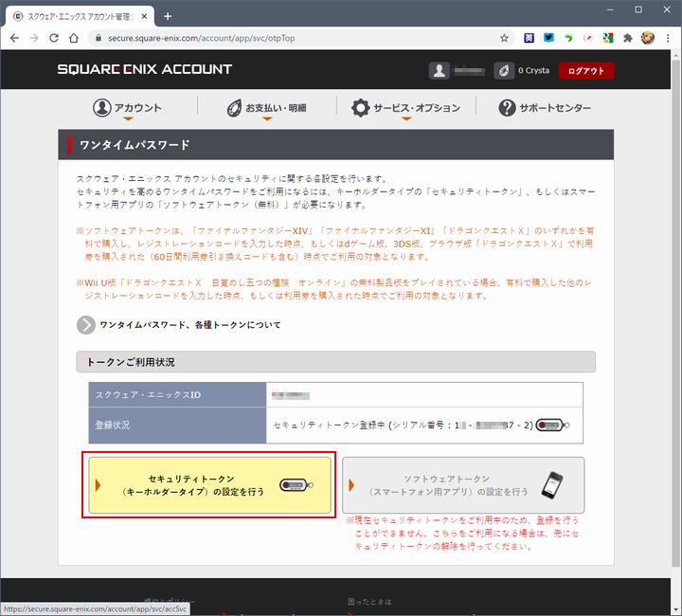Close the Square Enix account tab
Image resolution: width=682 pixels, height=616 pixels.
[x=144, y=16]
